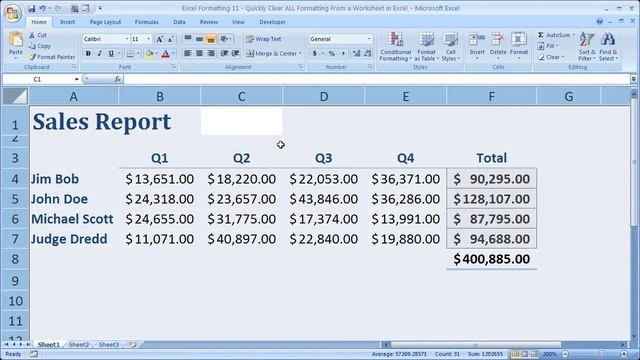Image resolution: width=640 pixels, height=360 pixels.
Task: Open Excel Help question mark
Action: tap(599, 22)
